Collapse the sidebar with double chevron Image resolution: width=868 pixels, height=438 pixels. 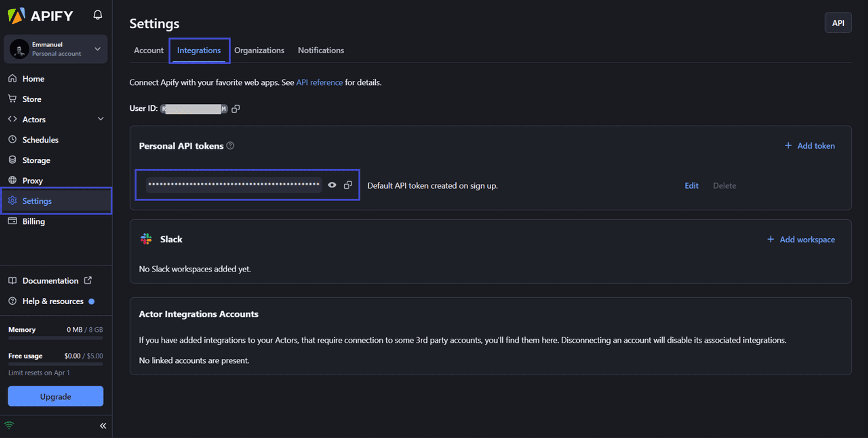103,426
